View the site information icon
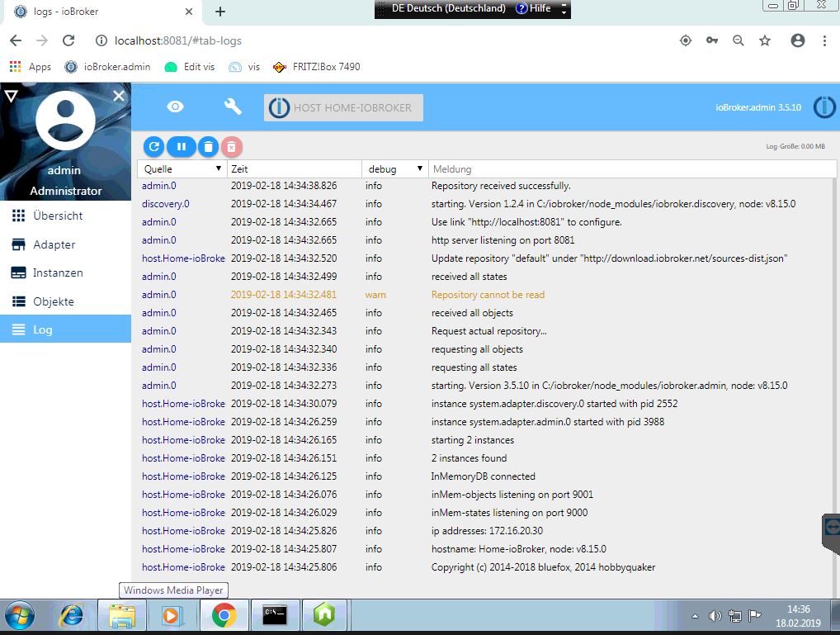Viewport: 840px width, 635px height. point(101,40)
